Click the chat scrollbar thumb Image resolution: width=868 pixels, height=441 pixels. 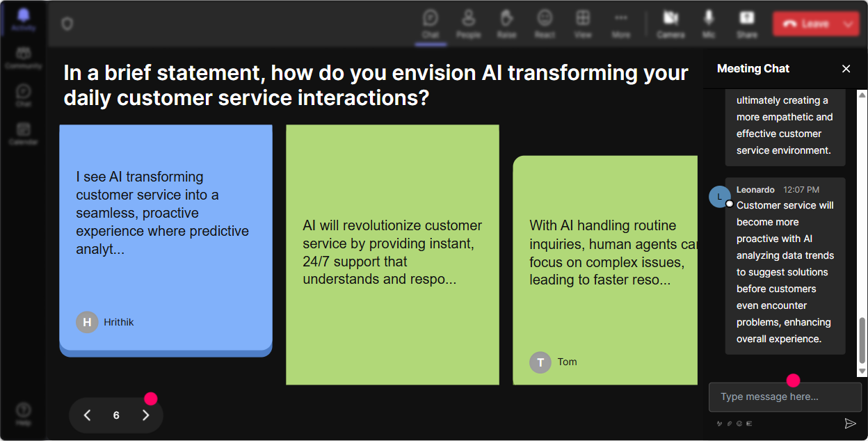pos(862,340)
